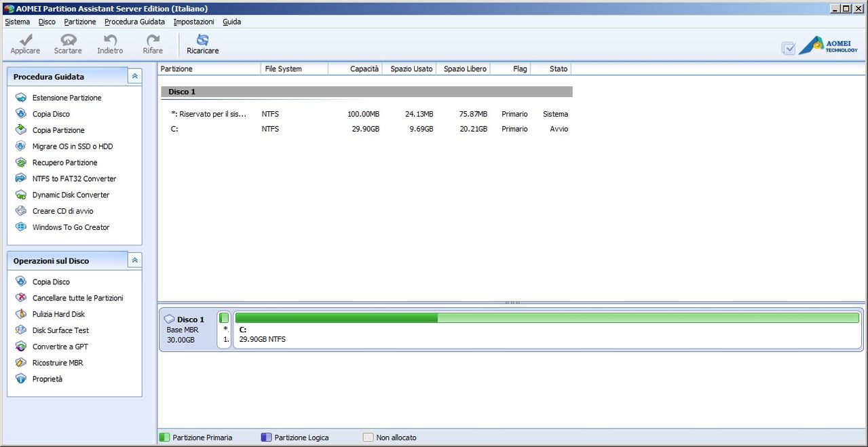The width and height of the screenshot is (868, 447).
Task: Click Copia Disco icon in Procedura Guidata
Action: 21,114
